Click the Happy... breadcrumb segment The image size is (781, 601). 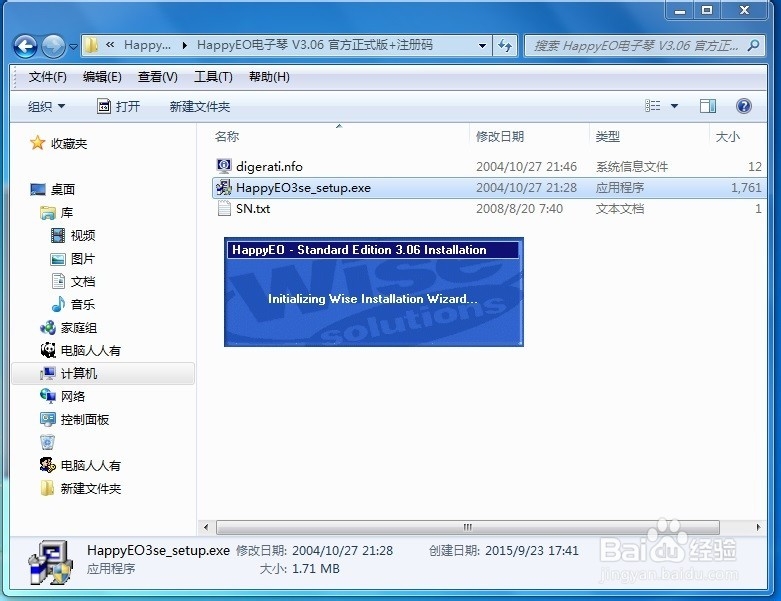(x=147, y=45)
